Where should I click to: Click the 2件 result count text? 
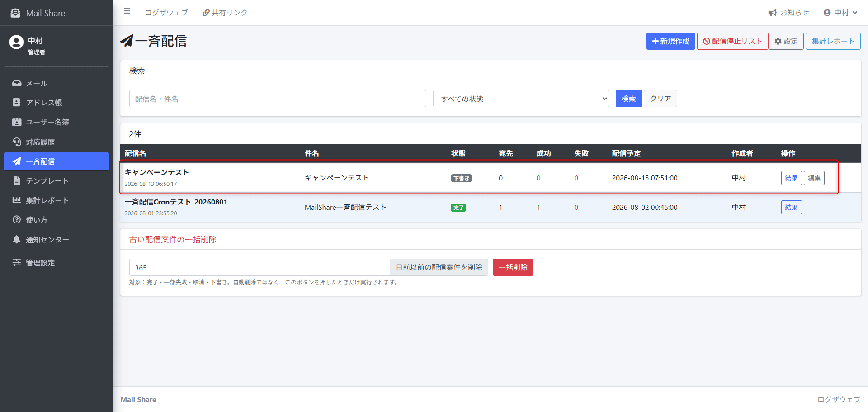(x=135, y=134)
